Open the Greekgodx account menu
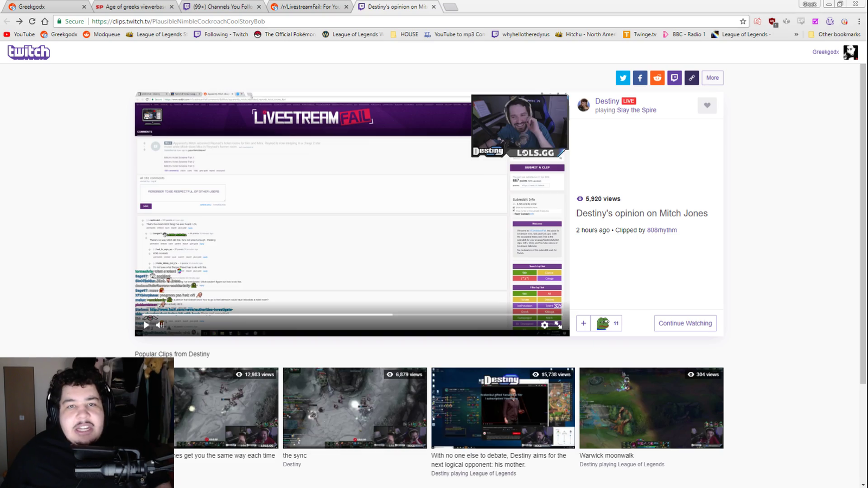The image size is (868, 488). pyautogui.click(x=826, y=52)
